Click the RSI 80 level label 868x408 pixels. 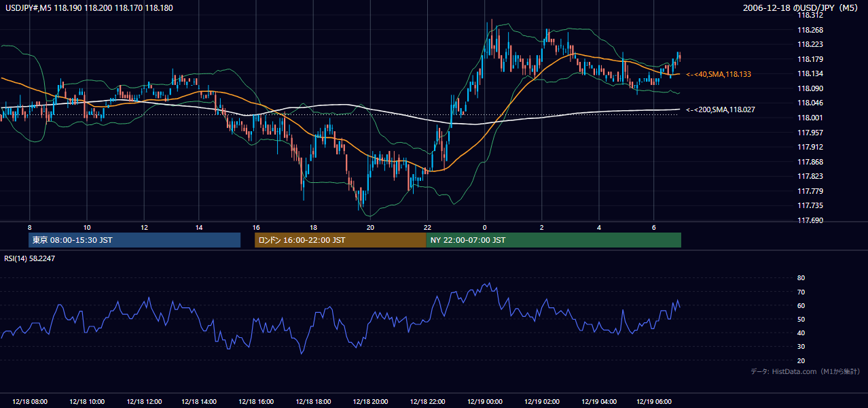pos(801,278)
